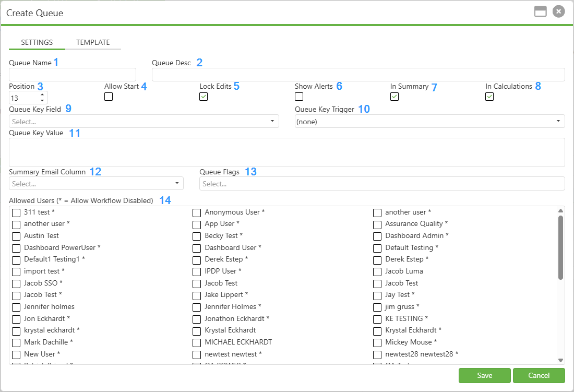Check the Default Testing user
The image size is (574, 392).
[x=377, y=248]
